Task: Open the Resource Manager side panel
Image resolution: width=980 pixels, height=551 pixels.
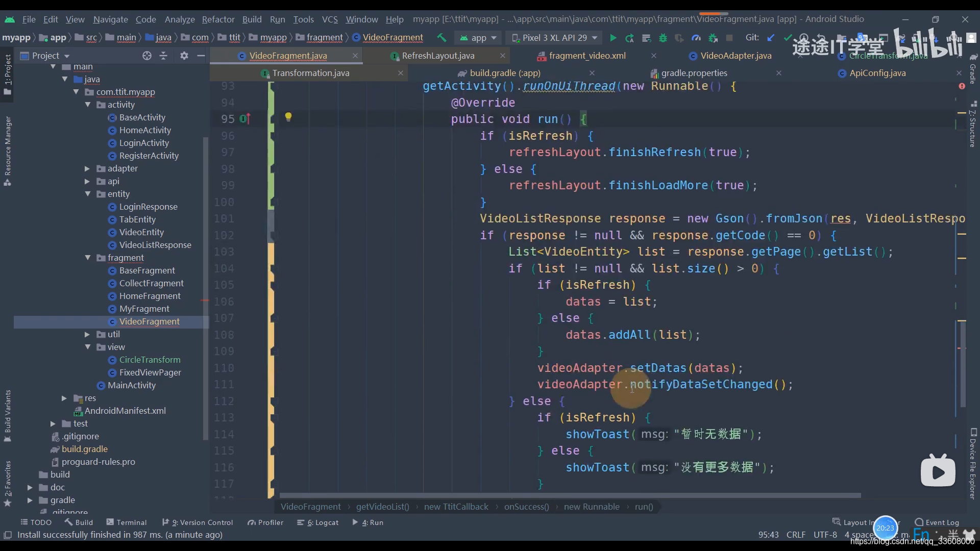Action: 8,151
